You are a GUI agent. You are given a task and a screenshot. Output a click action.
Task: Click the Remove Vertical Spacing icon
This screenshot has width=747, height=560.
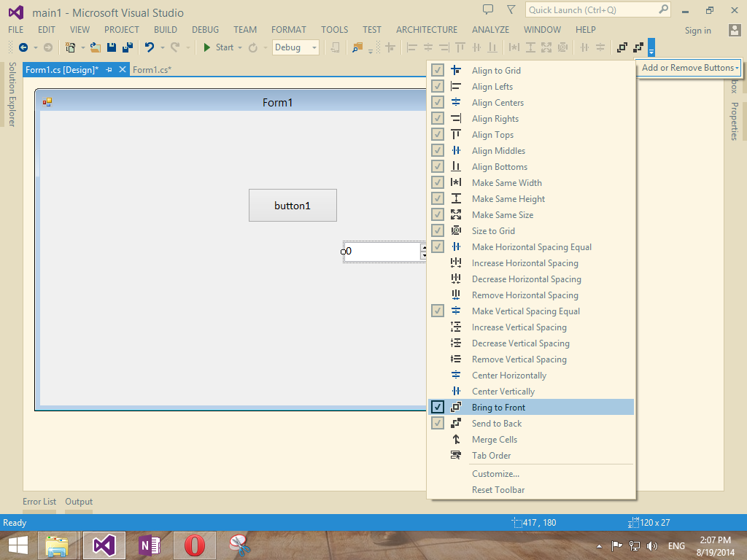coord(456,359)
